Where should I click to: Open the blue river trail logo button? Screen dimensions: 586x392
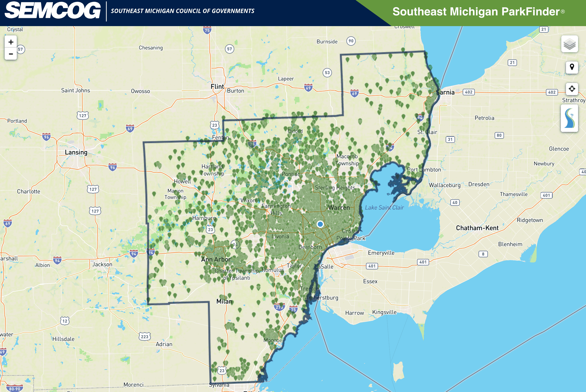tap(569, 118)
